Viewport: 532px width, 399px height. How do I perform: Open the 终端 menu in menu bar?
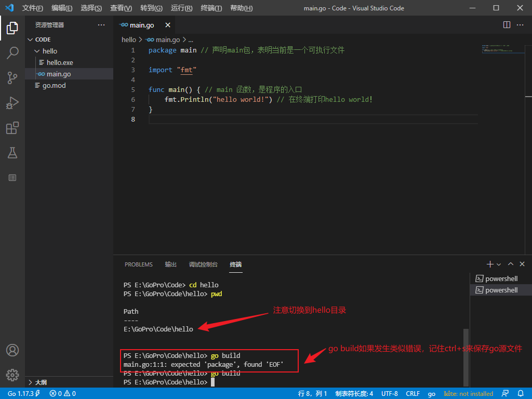point(211,8)
